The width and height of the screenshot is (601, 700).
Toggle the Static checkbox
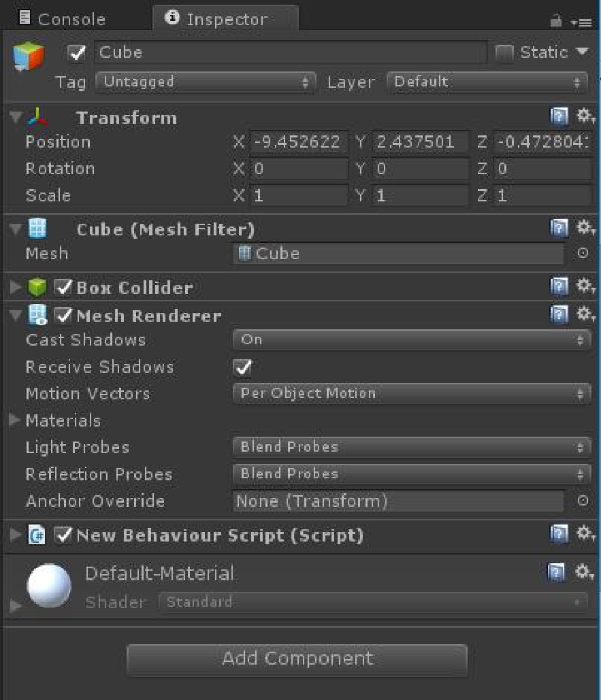click(504, 53)
